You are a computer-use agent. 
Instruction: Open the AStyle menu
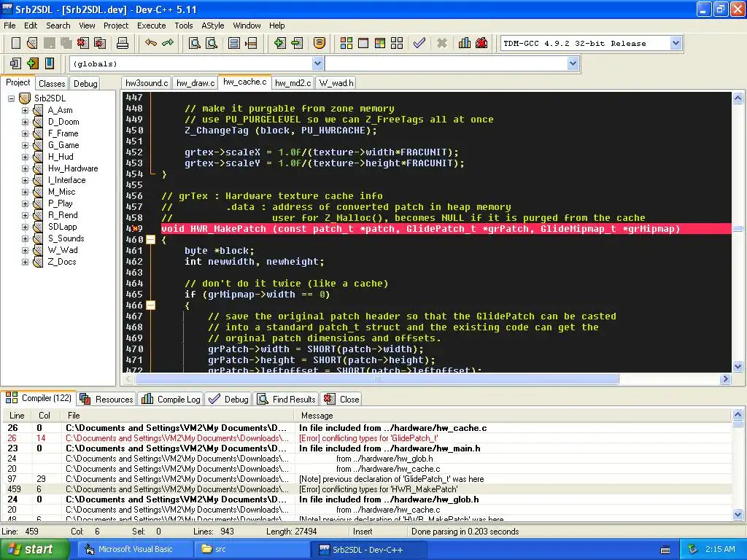(212, 26)
